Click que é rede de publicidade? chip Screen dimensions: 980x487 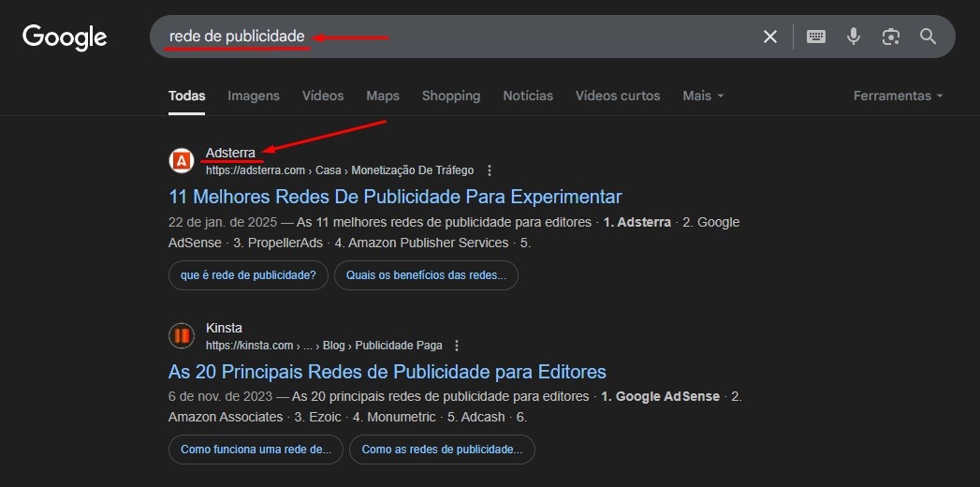coord(248,275)
